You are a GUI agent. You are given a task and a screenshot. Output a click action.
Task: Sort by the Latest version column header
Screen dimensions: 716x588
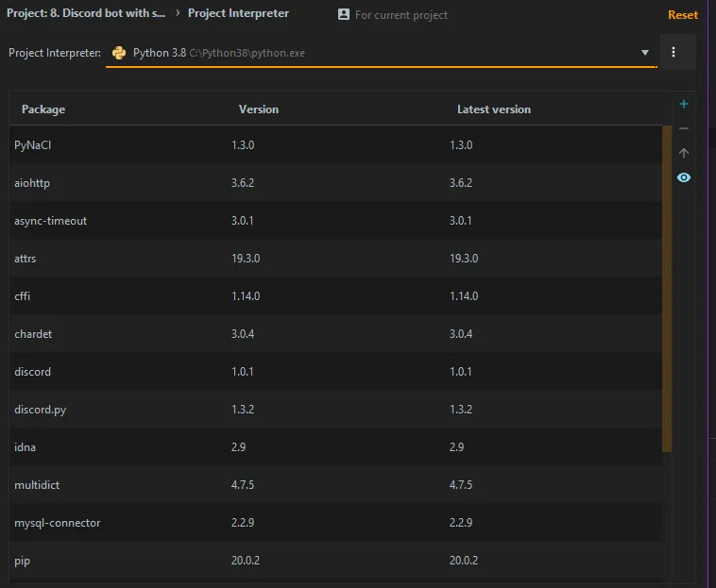coord(494,109)
